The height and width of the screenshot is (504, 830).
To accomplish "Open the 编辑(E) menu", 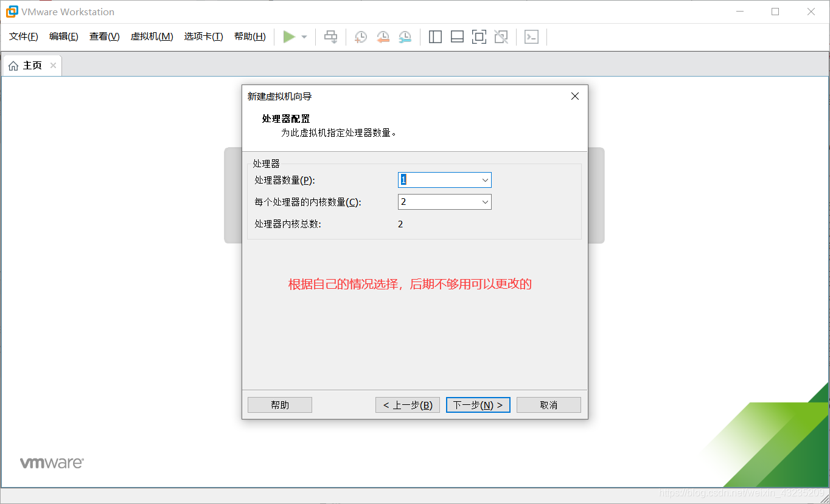I will [64, 36].
